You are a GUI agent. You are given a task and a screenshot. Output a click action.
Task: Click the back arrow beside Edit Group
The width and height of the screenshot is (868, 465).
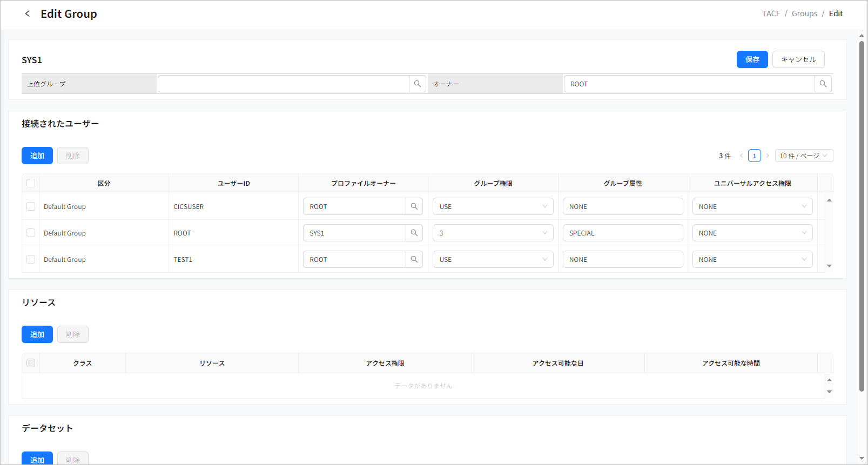point(28,14)
